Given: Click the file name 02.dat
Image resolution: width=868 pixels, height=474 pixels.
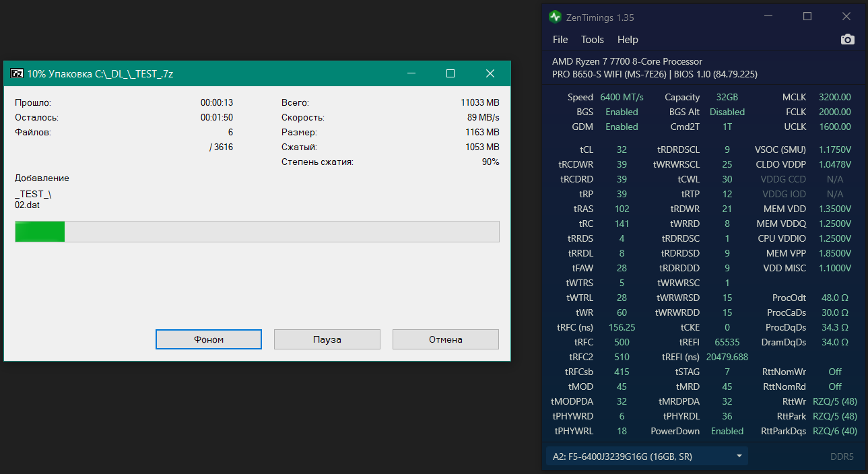Looking at the screenshot, I should [x=27, y=205].
